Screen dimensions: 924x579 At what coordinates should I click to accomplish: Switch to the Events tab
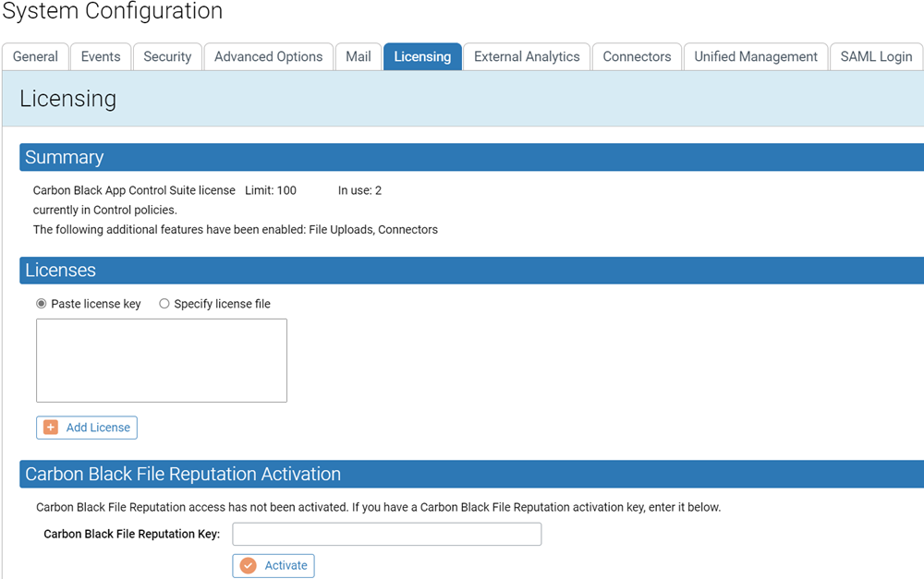[101, 56]
